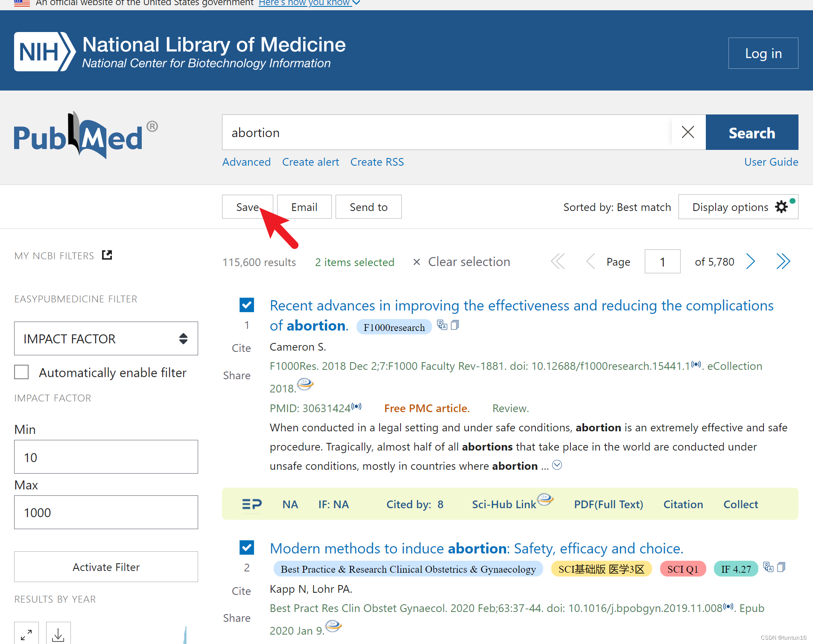The height and width of the screenshot is (644, 813).
Task: Click inside the Page number field
Action: [x=662, y=261]
